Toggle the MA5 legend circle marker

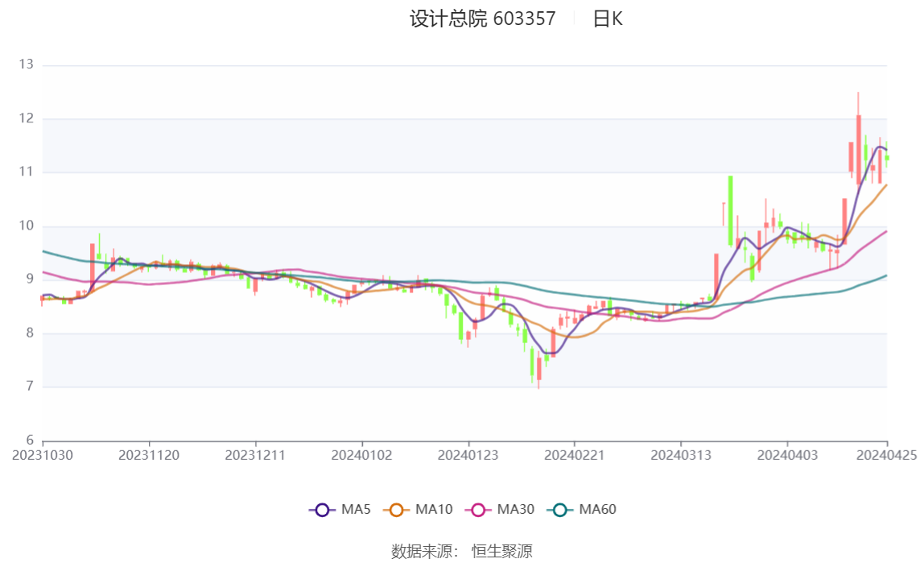click(x=322, y=510)
